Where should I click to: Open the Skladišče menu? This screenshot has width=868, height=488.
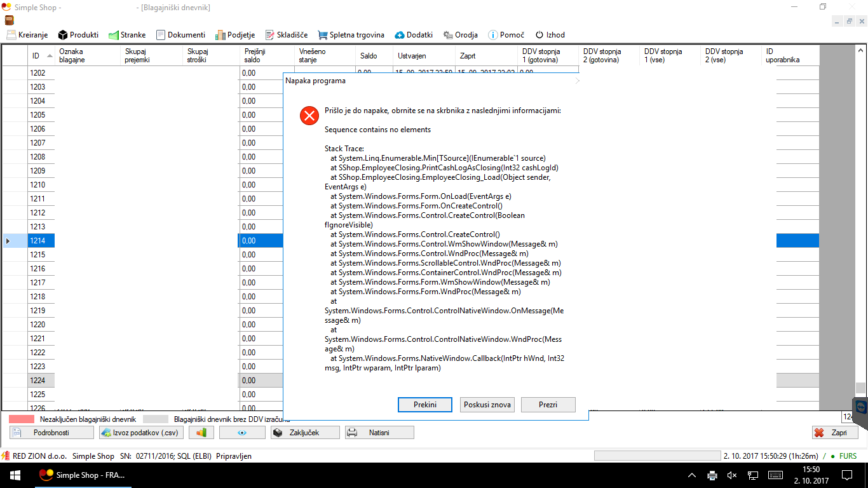coord(287,35)
